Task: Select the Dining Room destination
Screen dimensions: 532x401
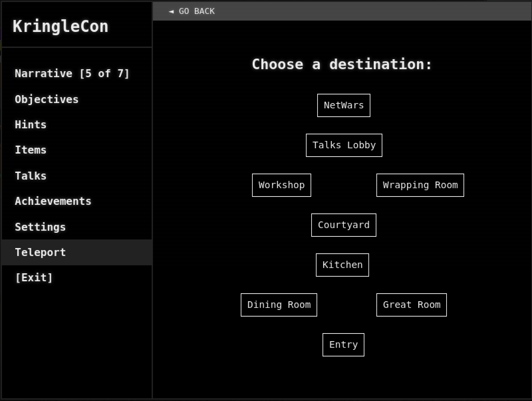Action: click(x=279, y=305)
